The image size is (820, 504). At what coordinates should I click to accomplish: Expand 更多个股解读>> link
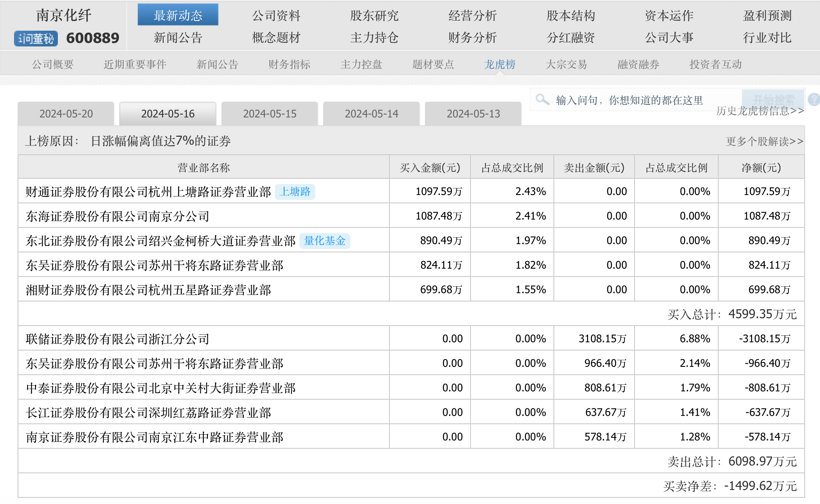pos(764,141)
